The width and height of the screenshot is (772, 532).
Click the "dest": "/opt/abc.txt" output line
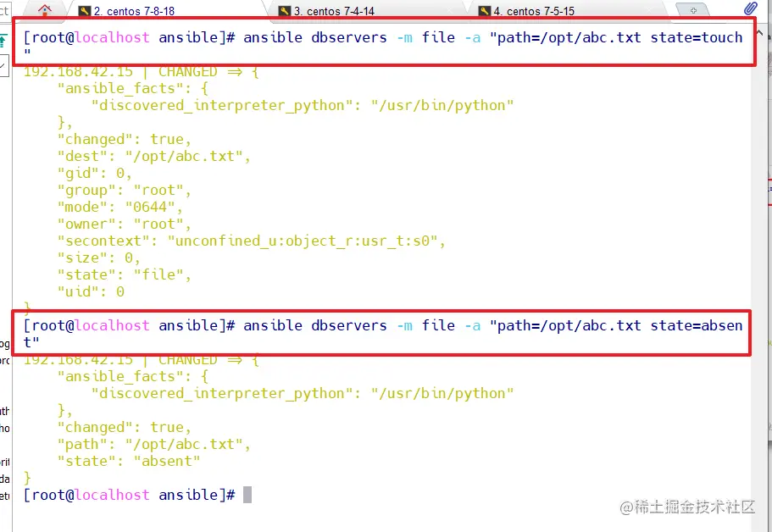pyautogui.click(x=153, y=157)
